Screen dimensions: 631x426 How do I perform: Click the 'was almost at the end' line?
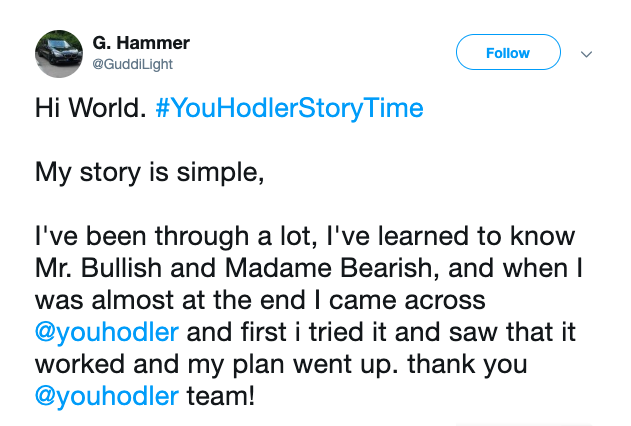(x=260, y=300)
